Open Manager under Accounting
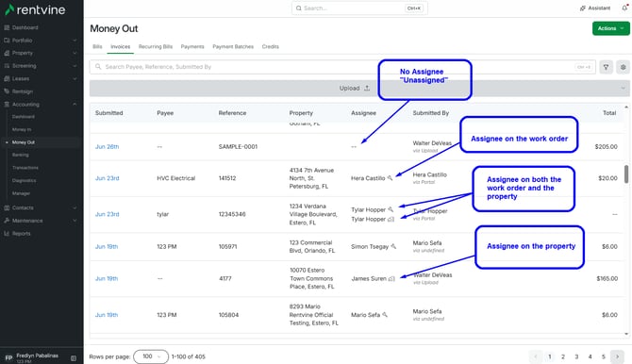The width and height of the screenshot is (632, 364). tap(21, 193)
